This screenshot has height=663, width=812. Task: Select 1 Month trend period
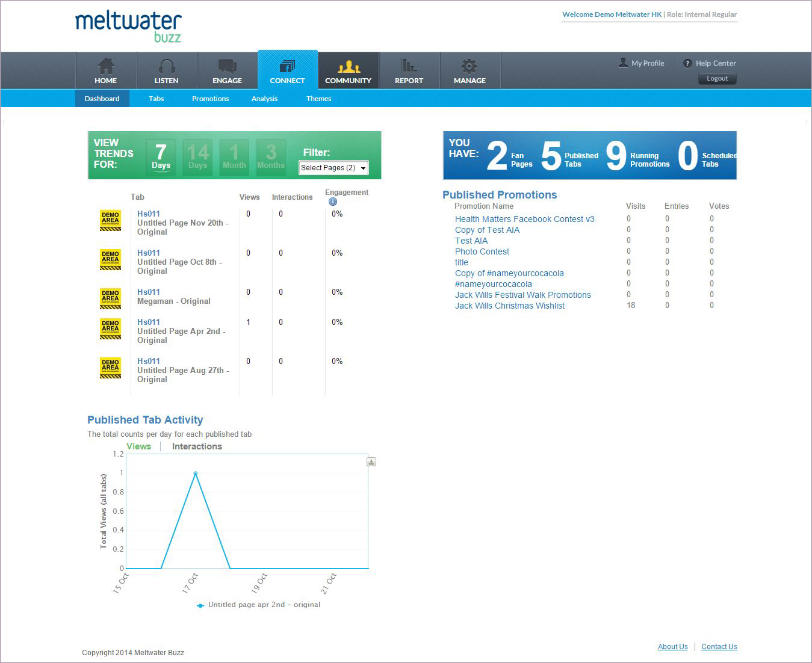tap(234, 158)
